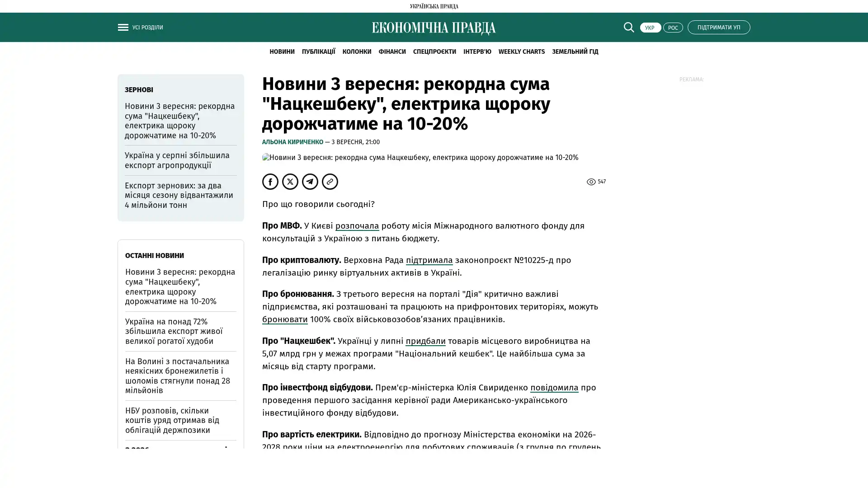Switch language to РОС
This screenshot has width=868, height=488.
(x=673, y=28)
